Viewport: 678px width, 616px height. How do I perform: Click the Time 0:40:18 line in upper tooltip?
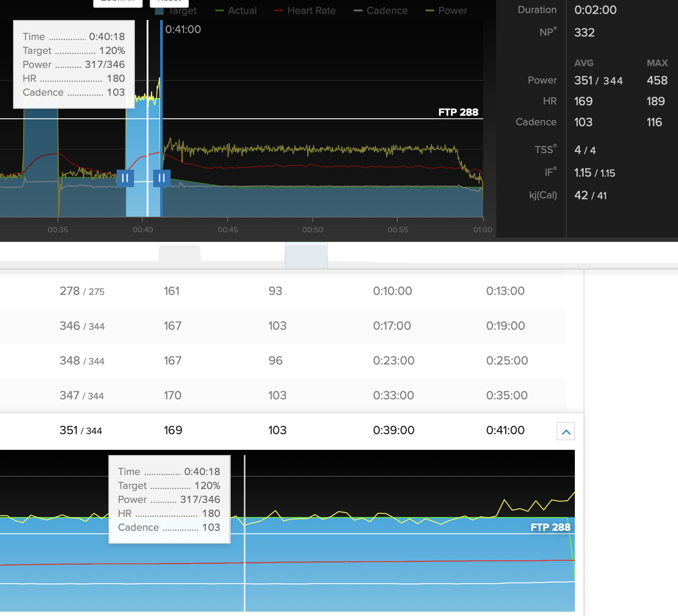pos(74,37)
